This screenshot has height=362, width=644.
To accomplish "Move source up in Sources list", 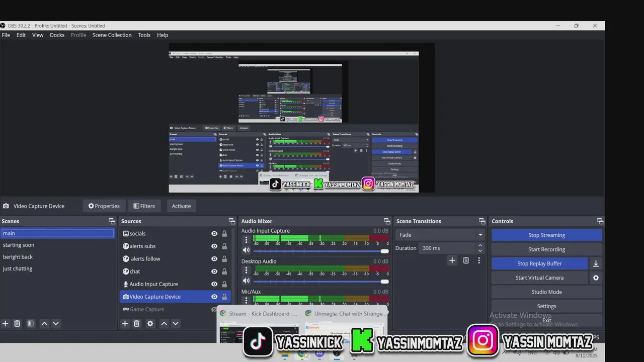I will pyautogui.click(x=164, y=324).
